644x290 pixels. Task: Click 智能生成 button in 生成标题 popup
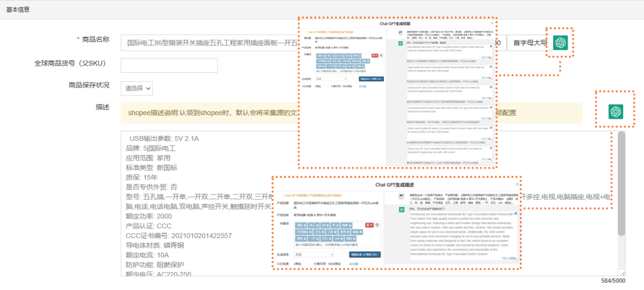click(x=371, y=79)
